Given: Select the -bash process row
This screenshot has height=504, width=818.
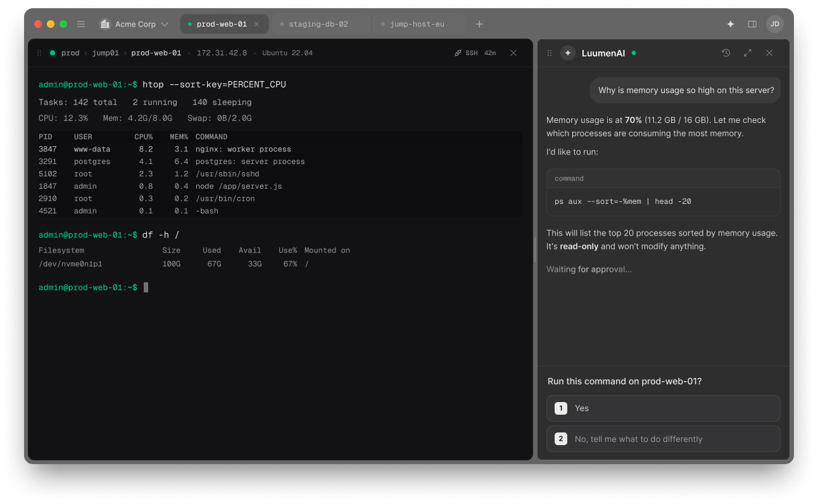Looking at the screenshot, I should pos(280,211).
